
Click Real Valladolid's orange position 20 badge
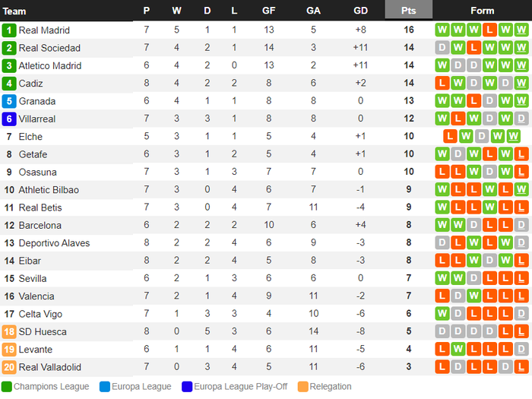point(9,367)
